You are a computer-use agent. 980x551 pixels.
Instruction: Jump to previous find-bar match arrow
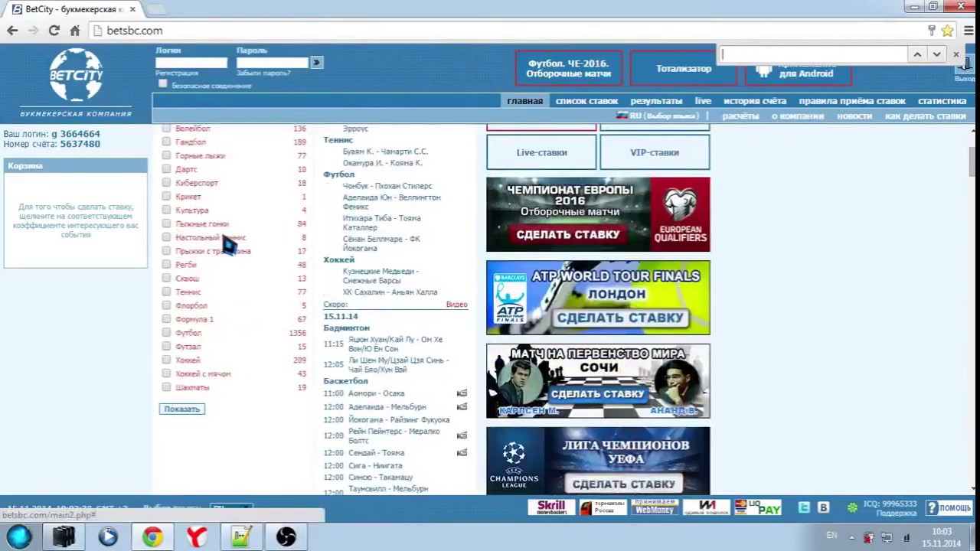(917, 54)
